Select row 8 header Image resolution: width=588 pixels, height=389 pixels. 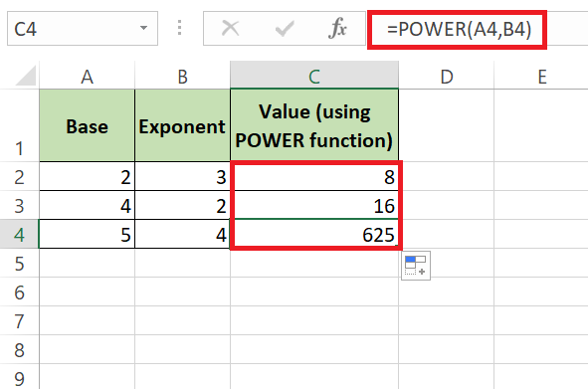pos(20,350)
